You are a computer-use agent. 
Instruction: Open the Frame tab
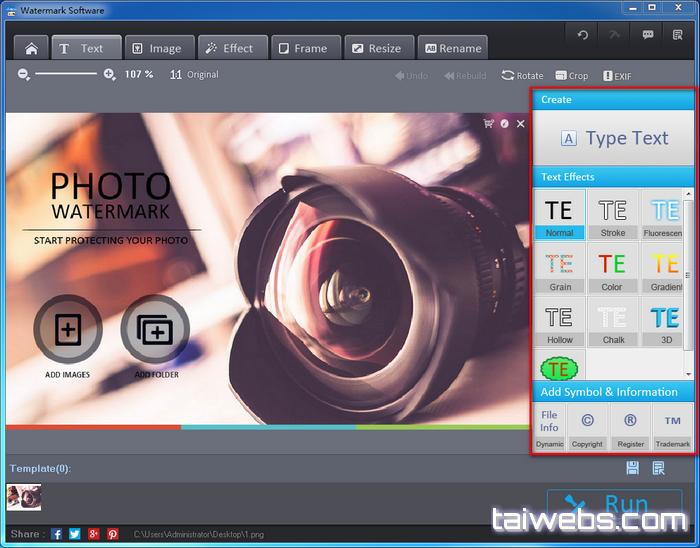[x=304, y=48]
